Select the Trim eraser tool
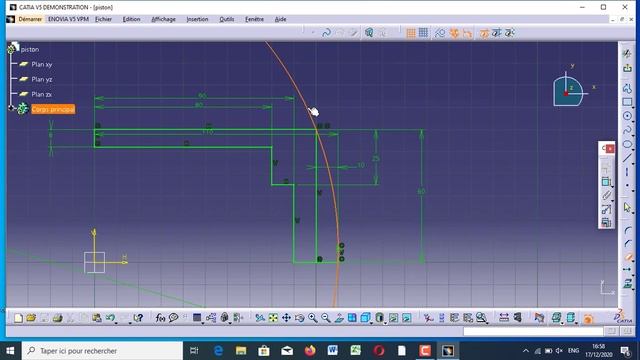Image resolution: width=640 pixels, height=360 pixels. point(628,257)
